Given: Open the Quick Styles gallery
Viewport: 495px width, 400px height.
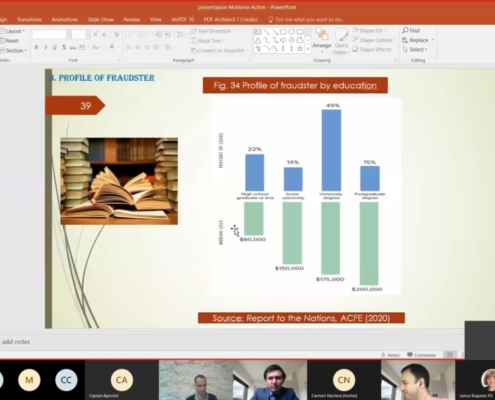Looking at the screenshot, I should (341, 41).
